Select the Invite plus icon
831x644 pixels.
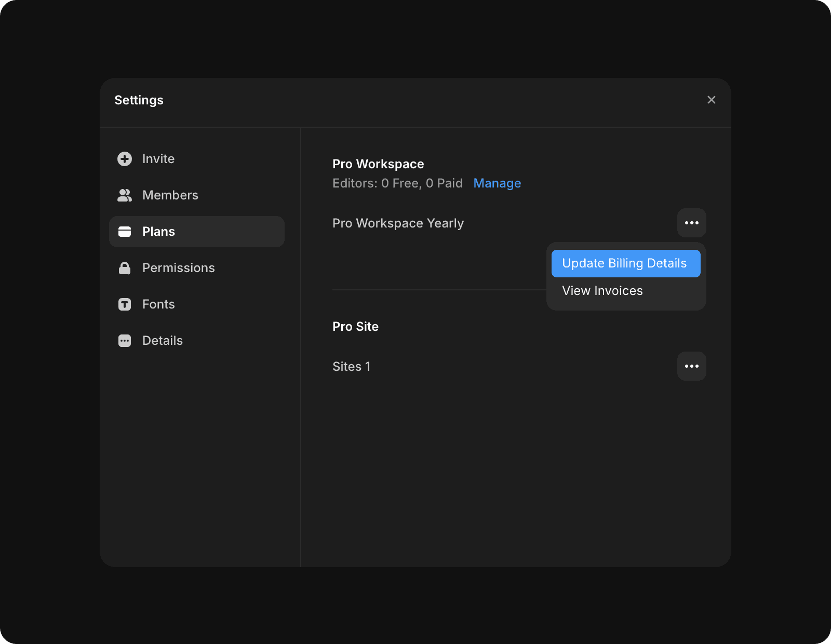(x=125, y=158)
